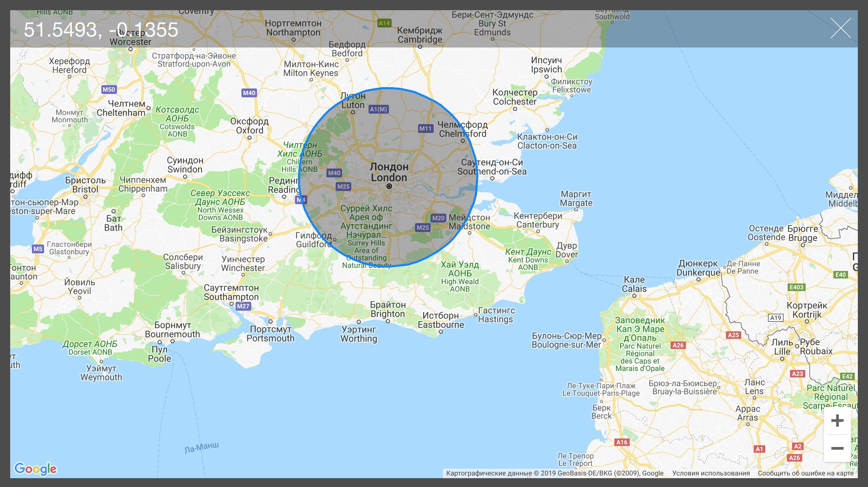The image size is (868, 487).
Task: Click the A25 road shield
Action: pos(733,335)
